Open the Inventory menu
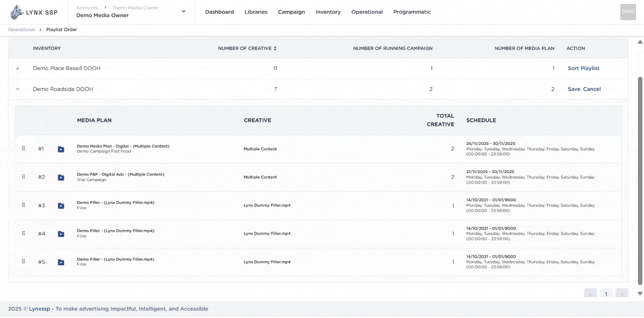Image resolution: width=644 pixels, height=318 pixels. point(328,12)
